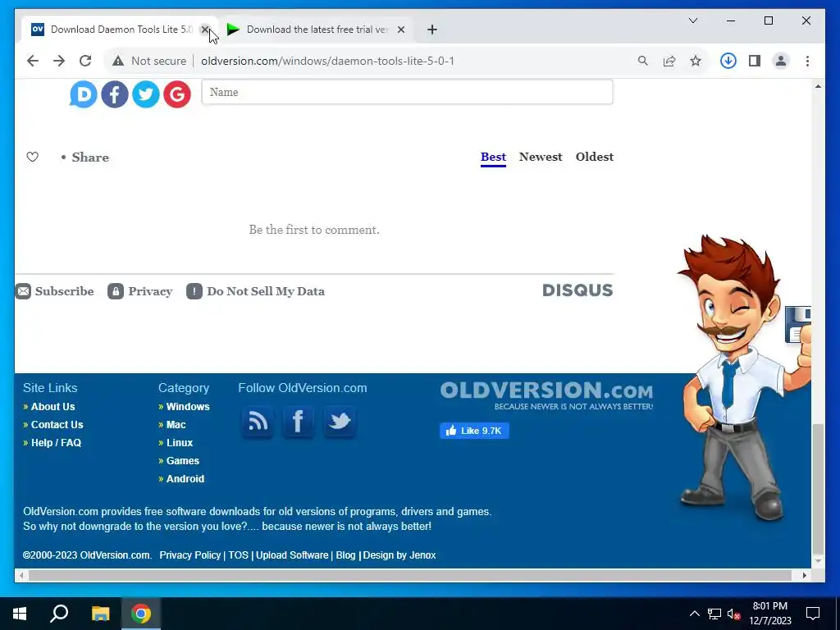Show hidden system tray icons
The height and width of the screenshot is (630, 840).
[x=694, y=614]
